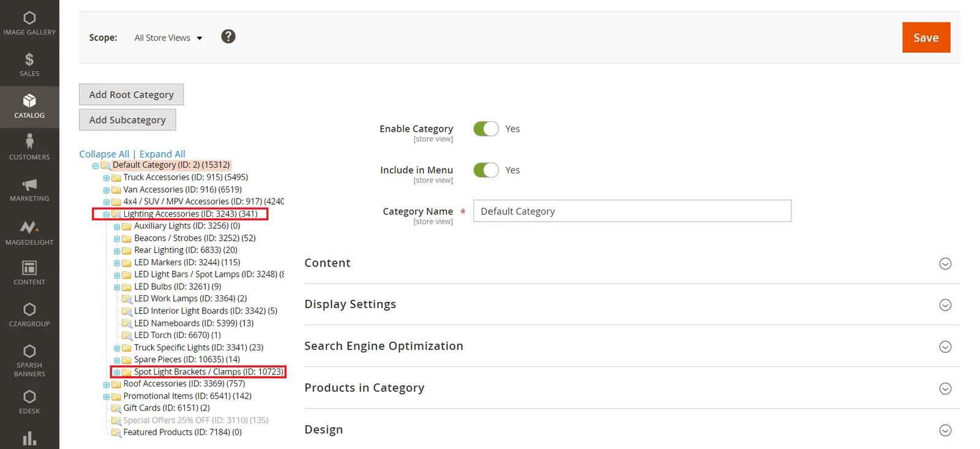The height and width of the screenshot is (449, 980).
Task: Click the scope help question mark icon
Action: [x=228, y=37]
